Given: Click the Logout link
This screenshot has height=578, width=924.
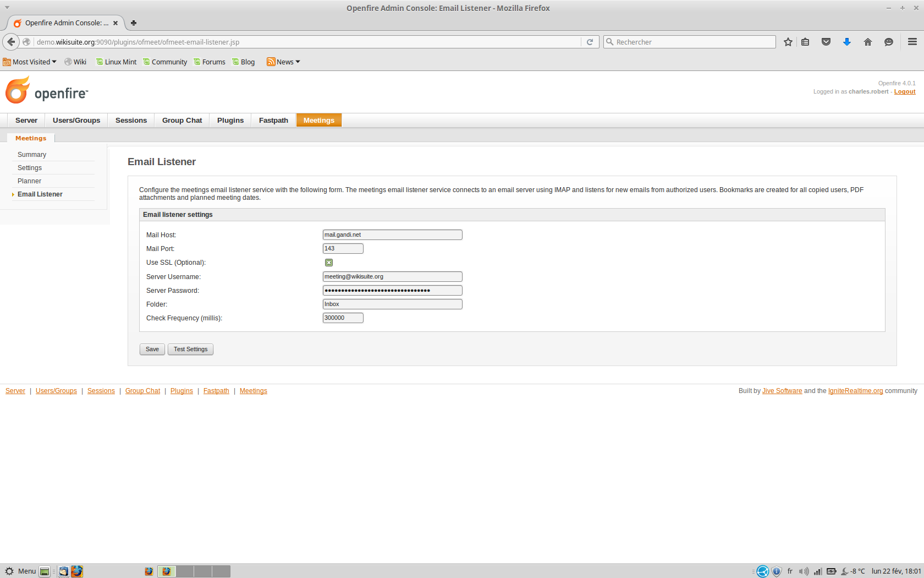Looking at the screenshot, I should click(905, 92).
